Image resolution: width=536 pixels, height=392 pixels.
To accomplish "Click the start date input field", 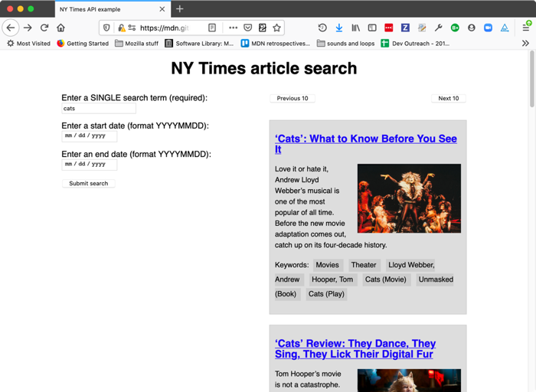I will tap(89, 136).
